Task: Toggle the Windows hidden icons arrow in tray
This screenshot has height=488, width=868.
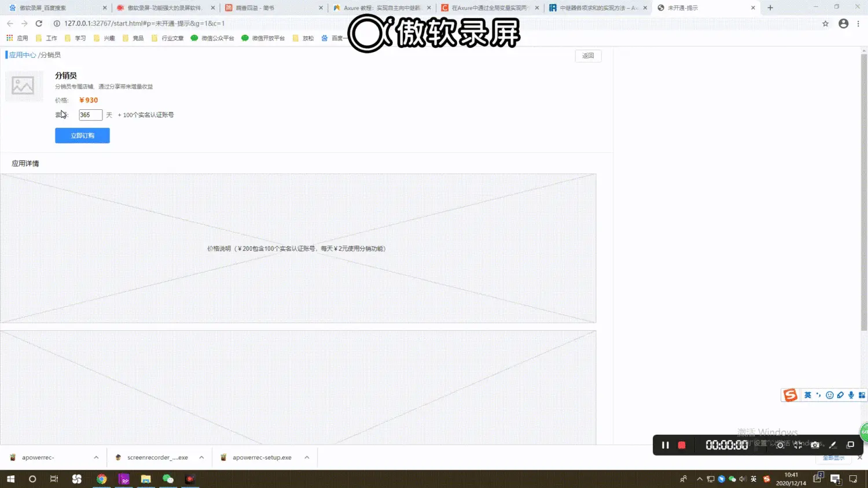Action: click(698, 479)
